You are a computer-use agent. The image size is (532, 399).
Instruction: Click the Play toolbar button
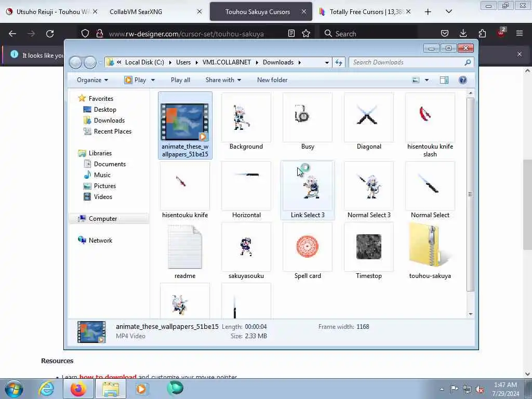(x=136, y=80)
